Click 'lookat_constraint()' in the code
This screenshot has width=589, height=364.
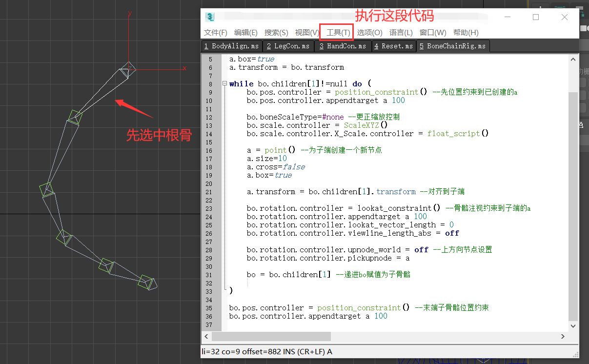click(399, 208)
